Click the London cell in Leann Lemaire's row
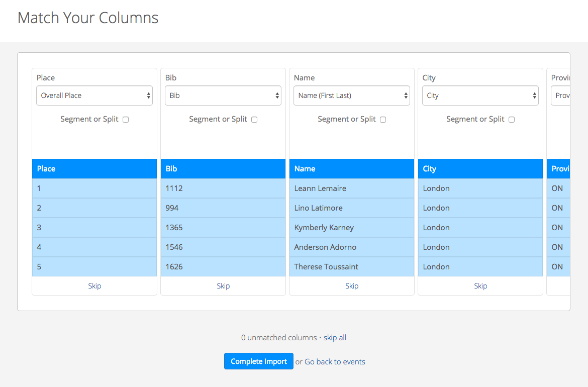 [x=480, y=188]
